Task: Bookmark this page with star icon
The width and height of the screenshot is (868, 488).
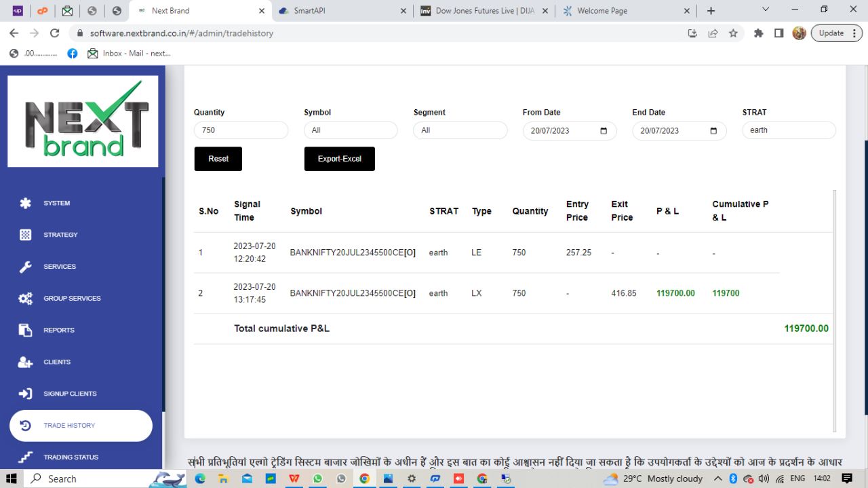Action: tap(733, 33)
